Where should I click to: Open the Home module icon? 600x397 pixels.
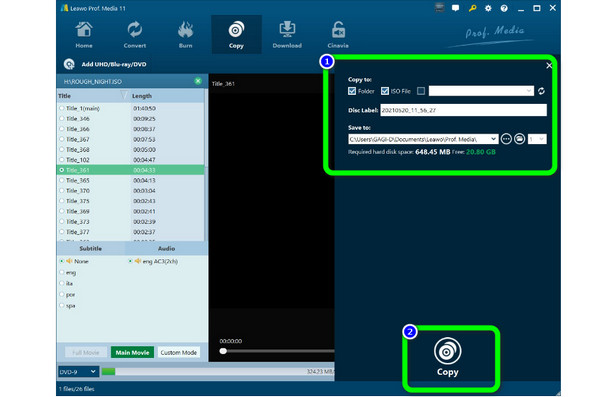[x=84, y=30]
